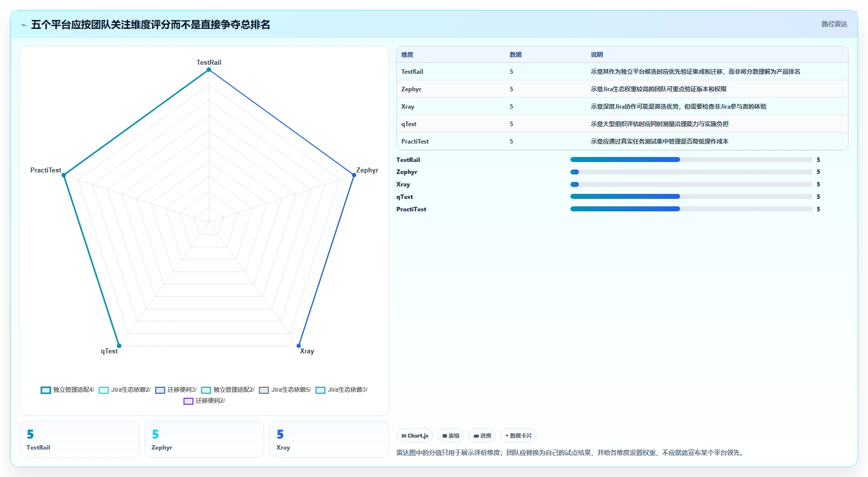
Task: Toggle the Jira生态依赖2/ legend series
Action: click(125, 390)
